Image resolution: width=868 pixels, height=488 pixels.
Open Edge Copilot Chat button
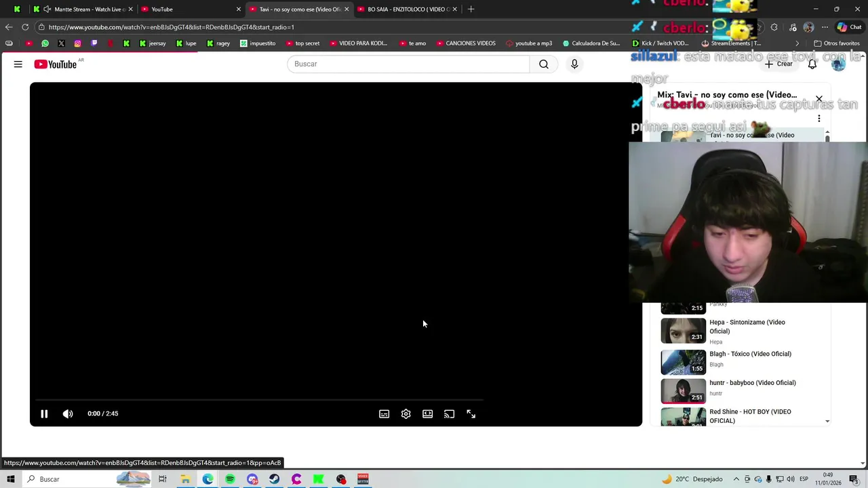coord(849,27)
